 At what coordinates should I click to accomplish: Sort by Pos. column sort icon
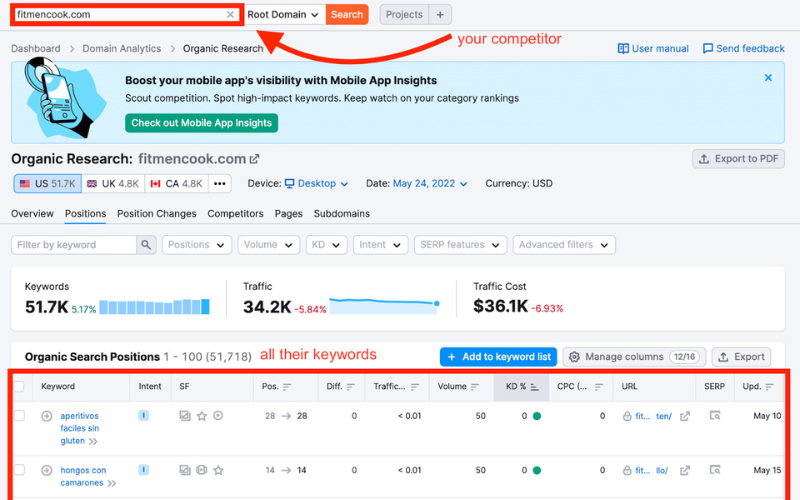(x=287, y=387)
